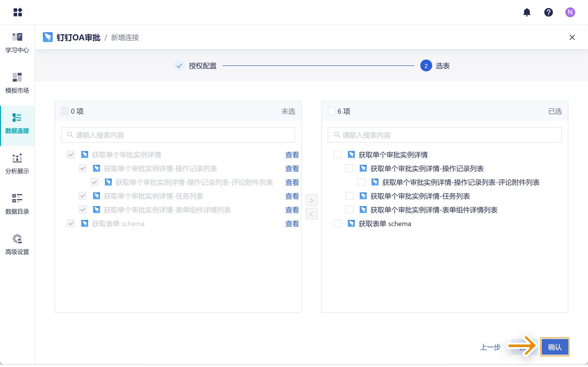The image size is (588, 367).
Task: Click the help question mark icon
Action: coord(548,12)
